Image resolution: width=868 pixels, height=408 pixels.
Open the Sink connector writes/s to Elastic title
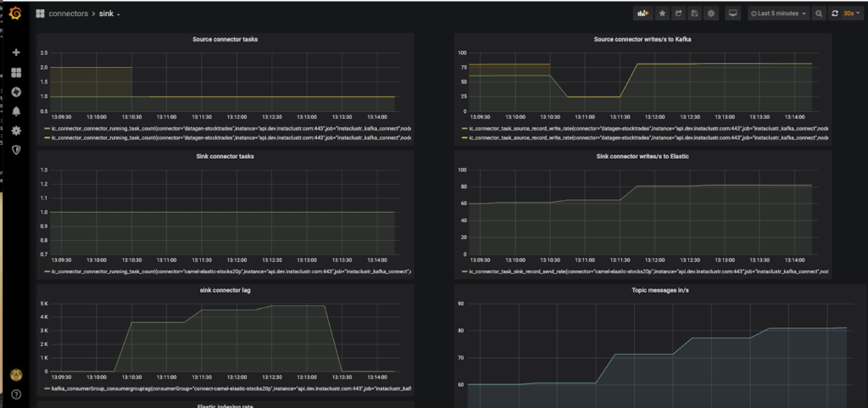(643, 156)
